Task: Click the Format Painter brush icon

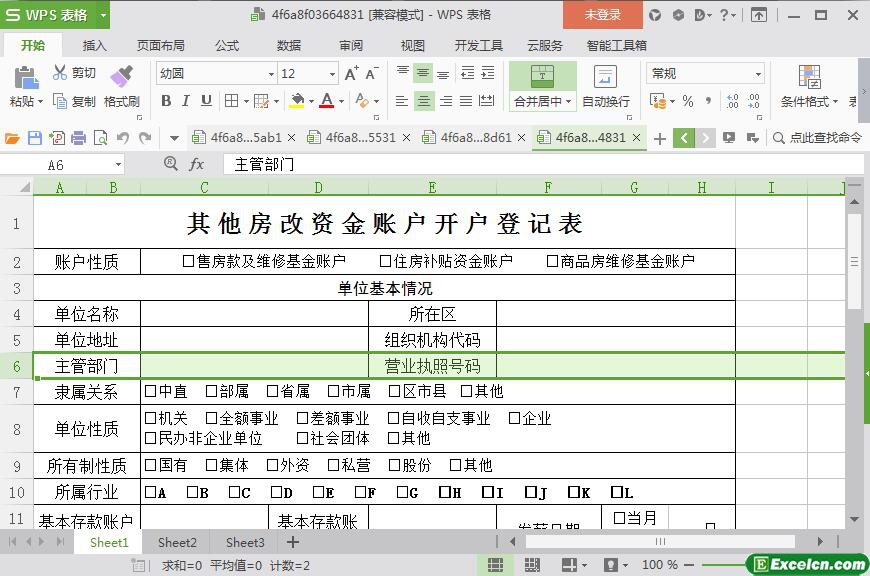Action: 121,75
